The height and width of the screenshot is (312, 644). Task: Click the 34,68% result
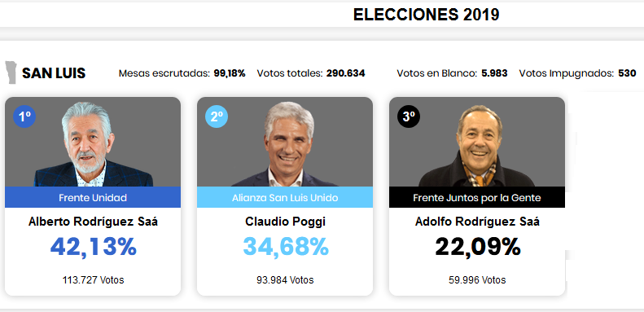click(x=286, y=247)
